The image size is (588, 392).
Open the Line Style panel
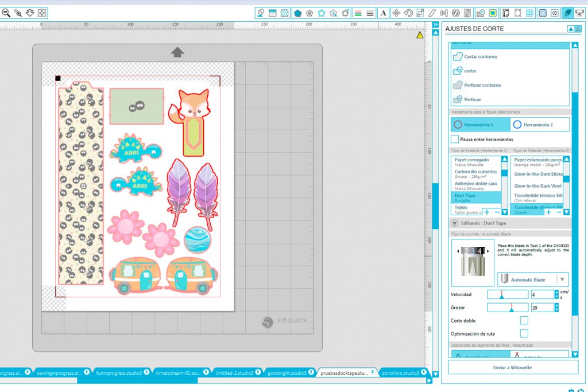[x=370, y=13]
